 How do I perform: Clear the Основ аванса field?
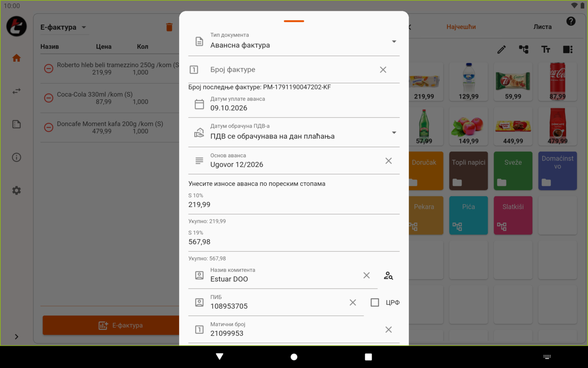coord(389,161)
